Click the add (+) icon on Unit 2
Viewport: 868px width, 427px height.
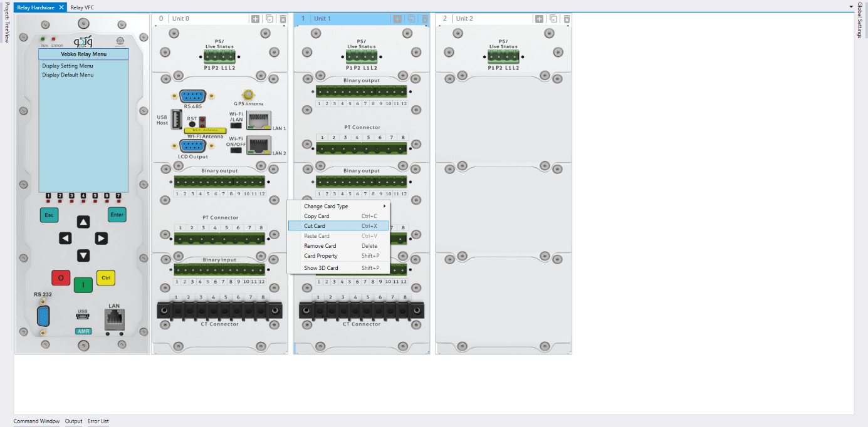539,19
